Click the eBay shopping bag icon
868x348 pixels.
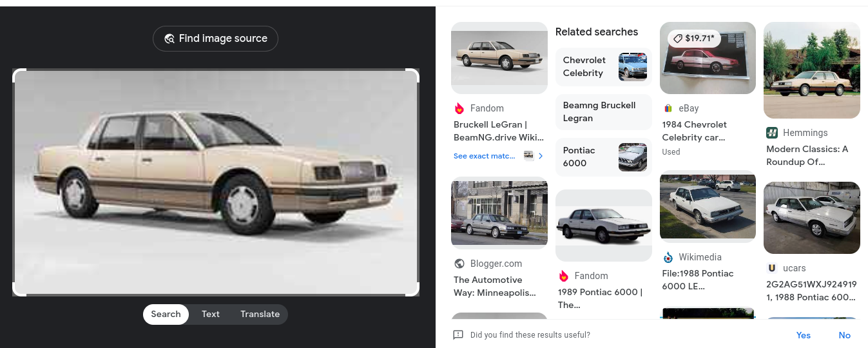[668, 108]
